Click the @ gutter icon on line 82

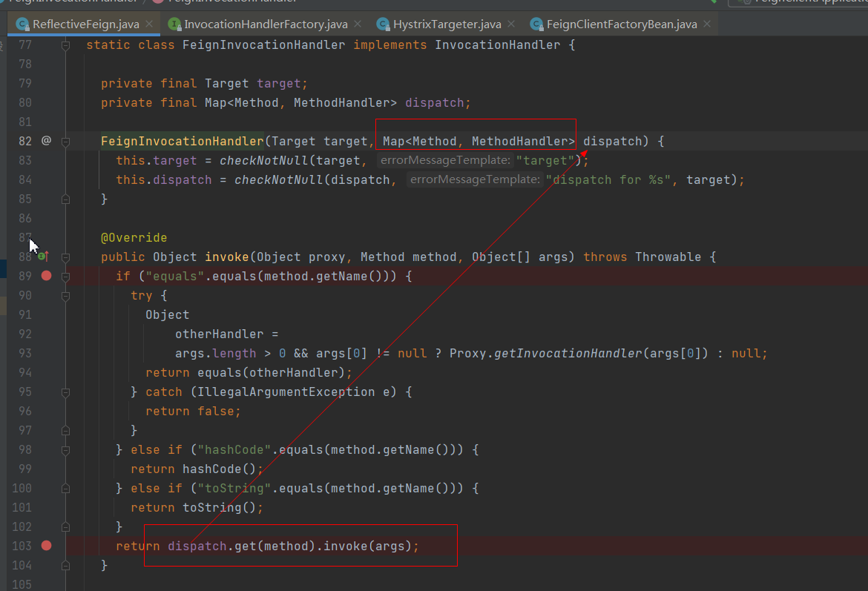[47, 141]
